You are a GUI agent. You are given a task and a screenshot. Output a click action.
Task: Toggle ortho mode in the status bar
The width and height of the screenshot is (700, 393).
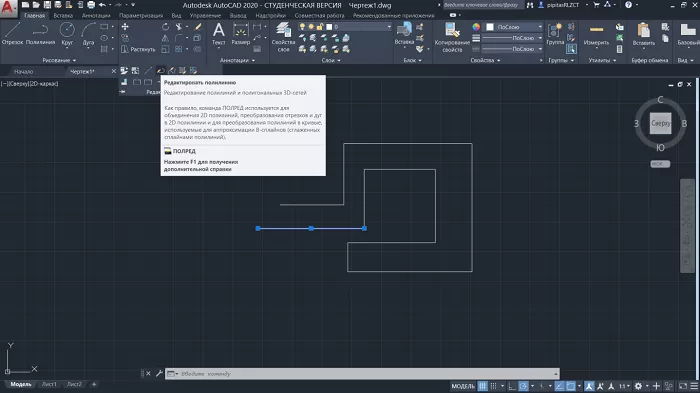point(512,386)
